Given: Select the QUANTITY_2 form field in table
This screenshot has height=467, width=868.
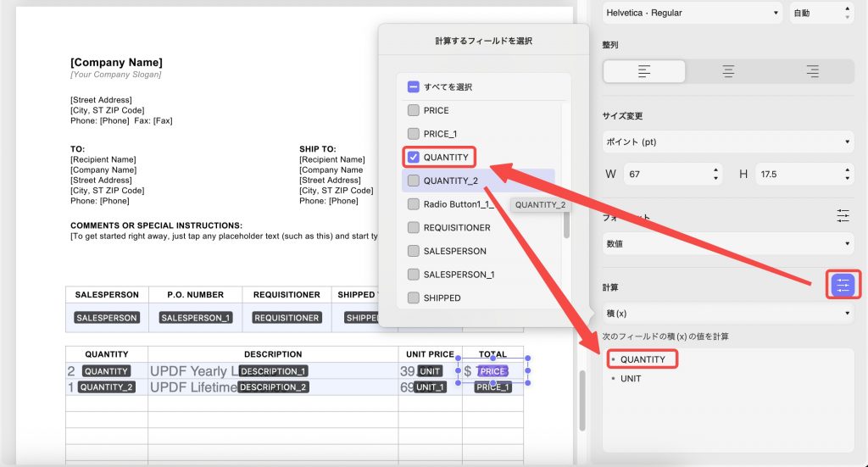Looking at the screenshot, I should tap(106, 386).
